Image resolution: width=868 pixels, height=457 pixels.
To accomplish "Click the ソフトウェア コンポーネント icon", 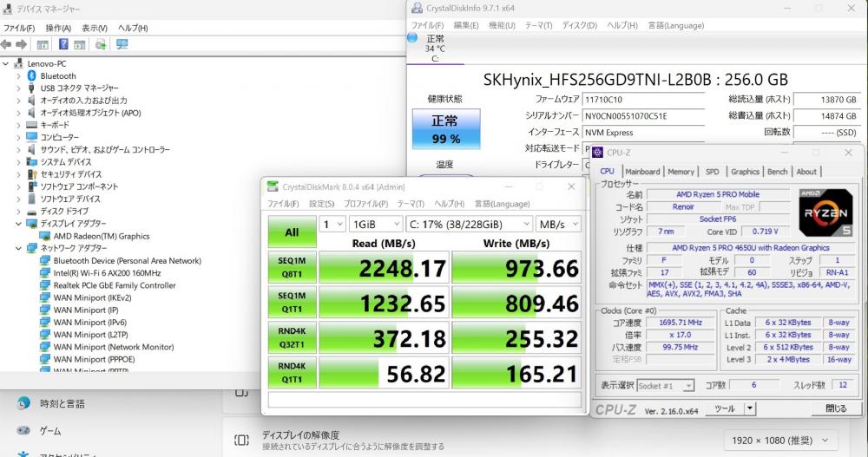I will tap(31, 186).
